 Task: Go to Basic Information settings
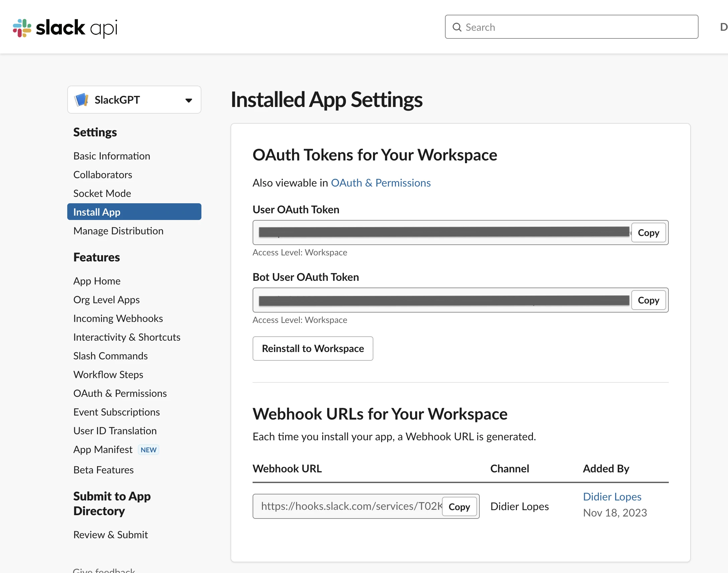111,156
